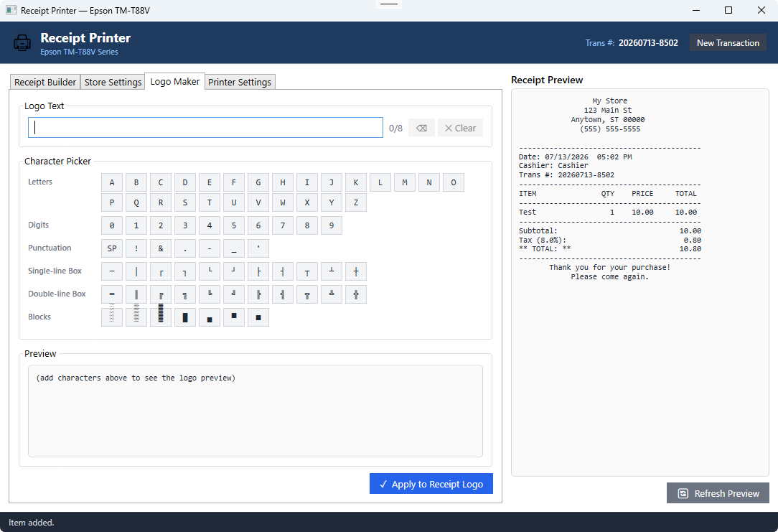Click the 'Item added.' status message
The height and width of the screenshot is (532, 778).
[32, 522]
